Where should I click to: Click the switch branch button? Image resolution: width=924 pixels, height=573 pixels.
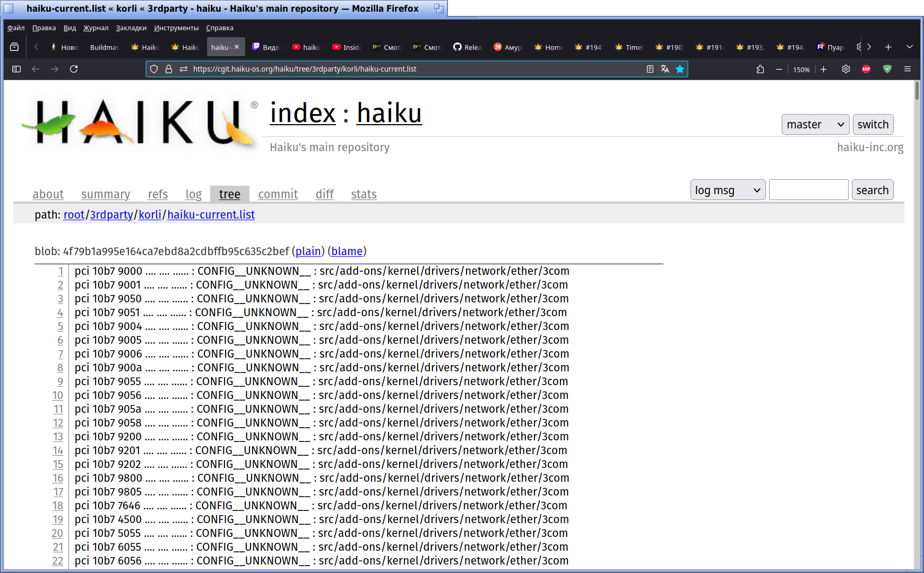click(x=873, y=125)
